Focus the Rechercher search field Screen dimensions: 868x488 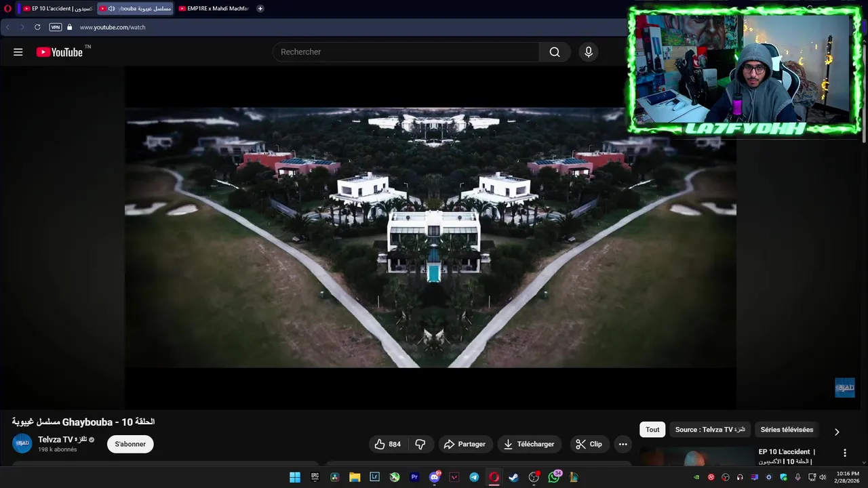tap(406, 52)
